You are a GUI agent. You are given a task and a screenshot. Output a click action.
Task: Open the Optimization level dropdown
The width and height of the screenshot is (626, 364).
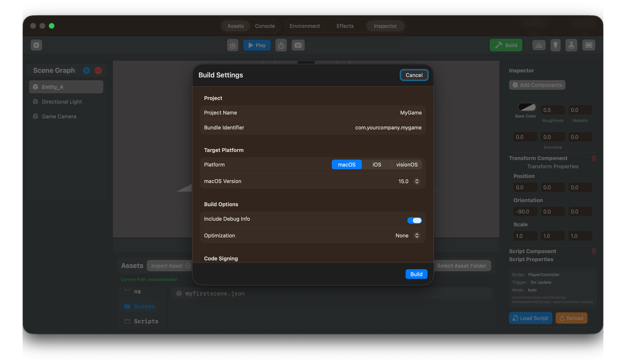(x=417, y=235)
